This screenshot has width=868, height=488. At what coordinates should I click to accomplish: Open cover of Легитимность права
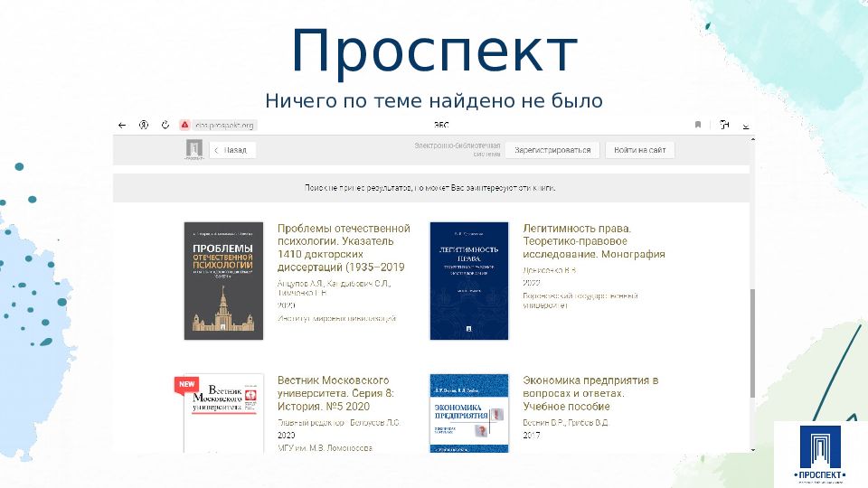(x=469, y=280)
